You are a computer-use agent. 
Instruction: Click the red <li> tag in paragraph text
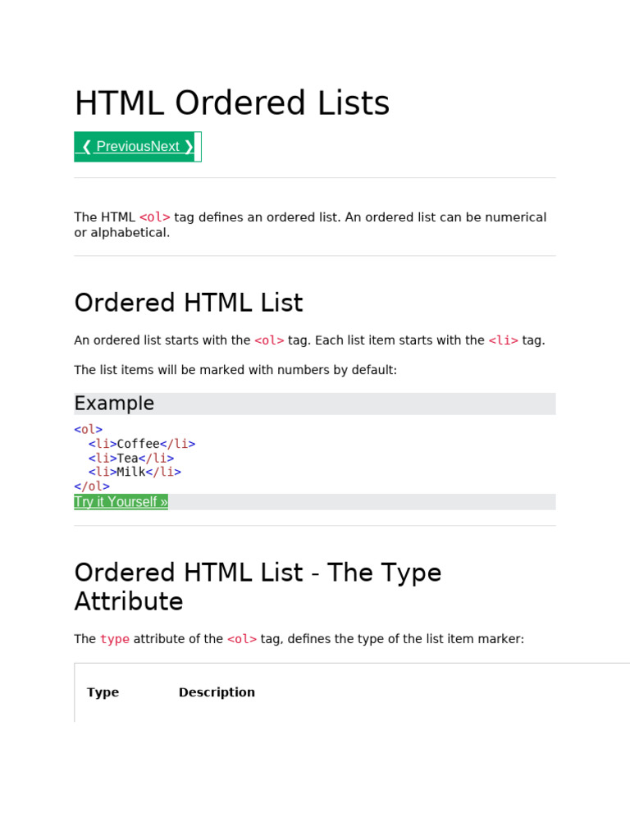[504, 340]
